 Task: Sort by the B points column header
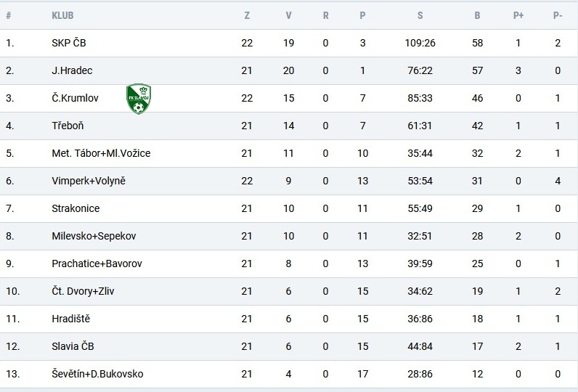(x=477, y=15)
